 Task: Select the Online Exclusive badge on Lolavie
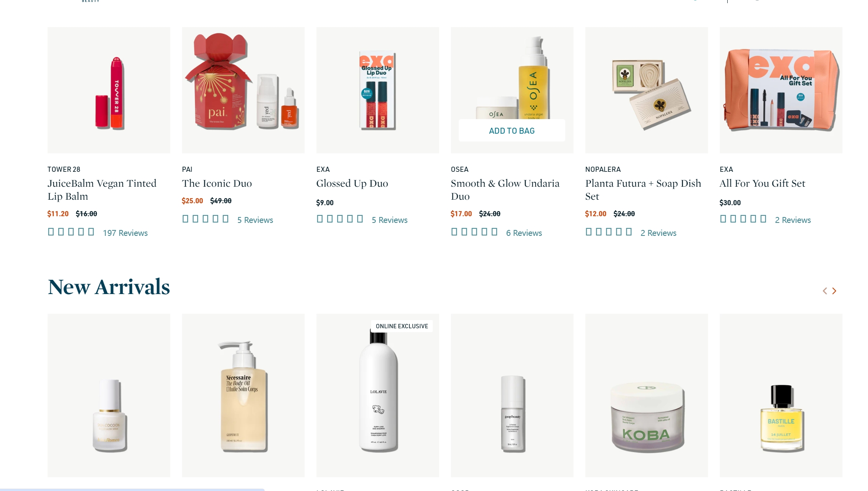click(x=402, y=326)
